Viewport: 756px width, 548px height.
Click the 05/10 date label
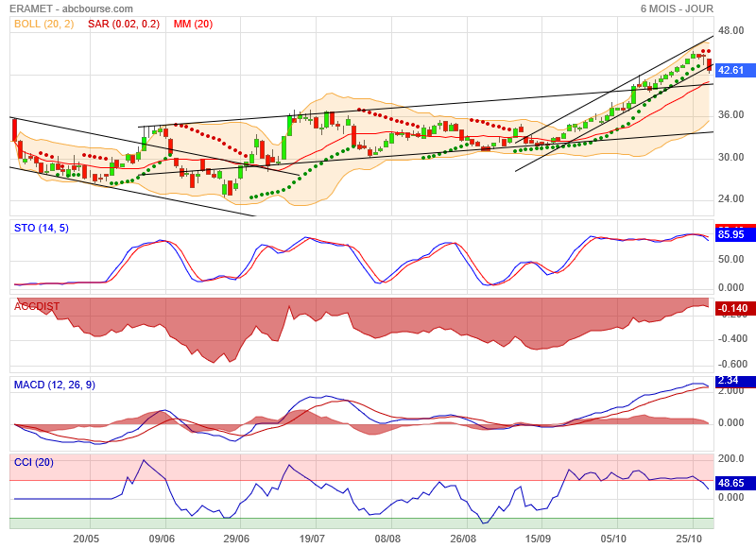pos(613,539)
